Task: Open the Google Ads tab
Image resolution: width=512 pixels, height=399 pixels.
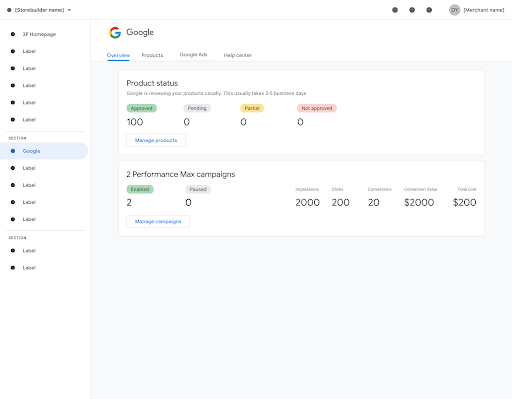Action: pyautogui.click(x=193, y=55)
